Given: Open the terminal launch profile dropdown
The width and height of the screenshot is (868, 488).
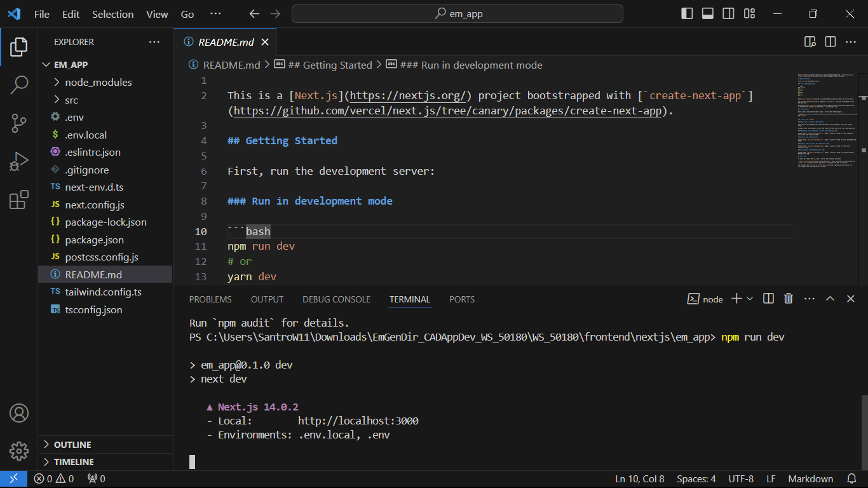Looking at the screenshot, I should [750, 299].
